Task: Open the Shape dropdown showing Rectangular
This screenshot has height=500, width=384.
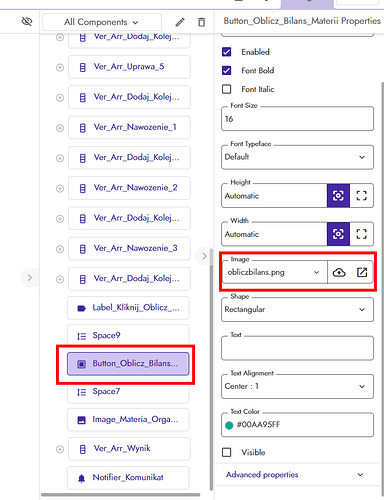Action: click(x=297, y=310)
